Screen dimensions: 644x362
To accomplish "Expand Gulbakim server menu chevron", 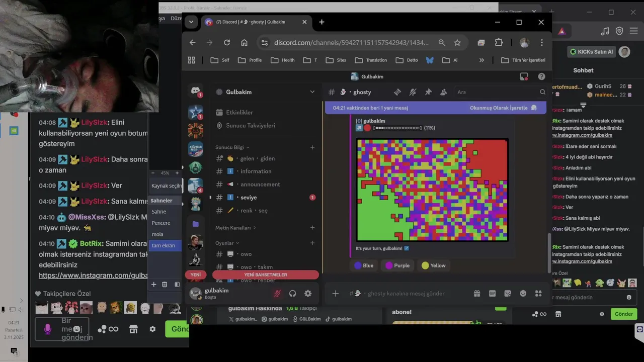I will click(x=312, y=92).
